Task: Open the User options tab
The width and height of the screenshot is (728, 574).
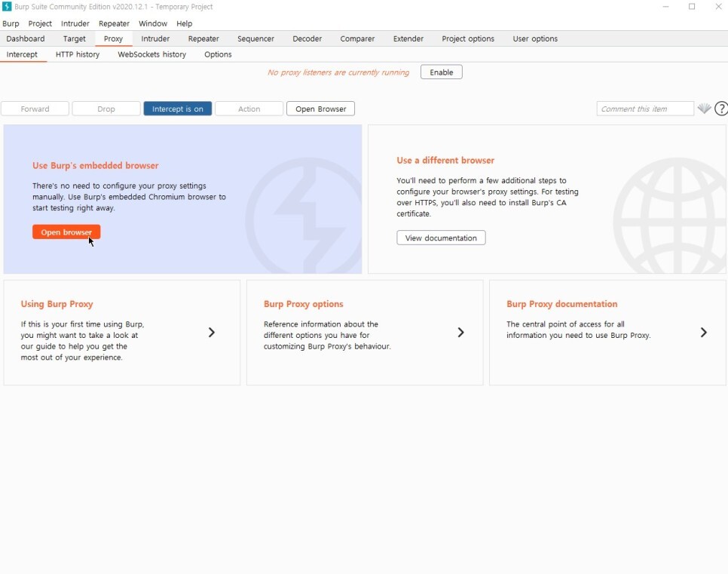Action: [x=535, y=38]
